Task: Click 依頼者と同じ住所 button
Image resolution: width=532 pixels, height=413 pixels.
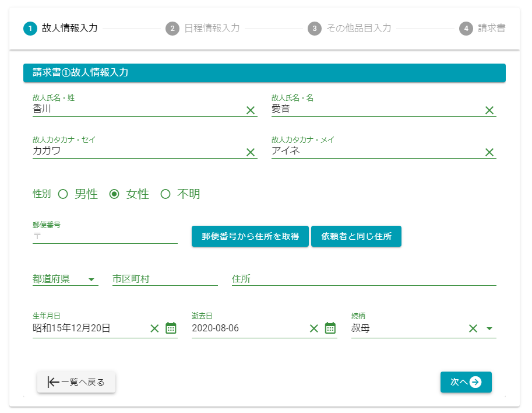Action: pyautogui.click(x=356, y=236)
